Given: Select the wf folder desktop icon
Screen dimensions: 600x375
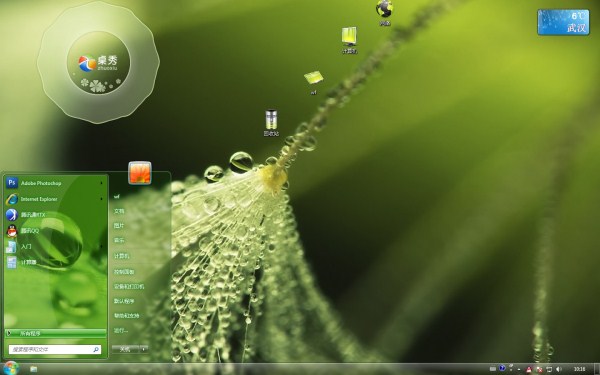Looking at the screenshot, I should [x=313, y=82].
